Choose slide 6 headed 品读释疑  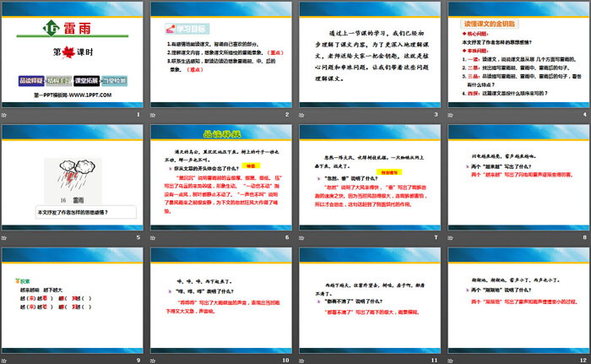[221, 179]
